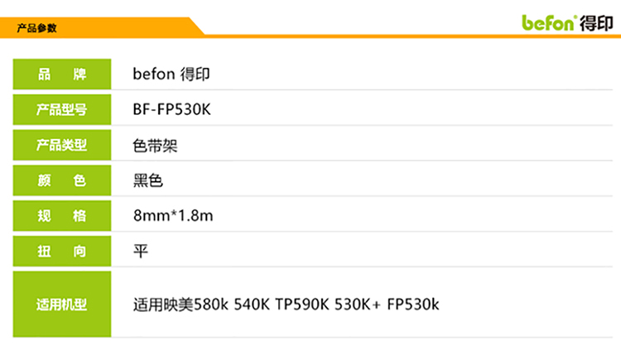Screen dimensions: 621x364
Task: Click the 规格 green label cell
Action: coord(62,216)
